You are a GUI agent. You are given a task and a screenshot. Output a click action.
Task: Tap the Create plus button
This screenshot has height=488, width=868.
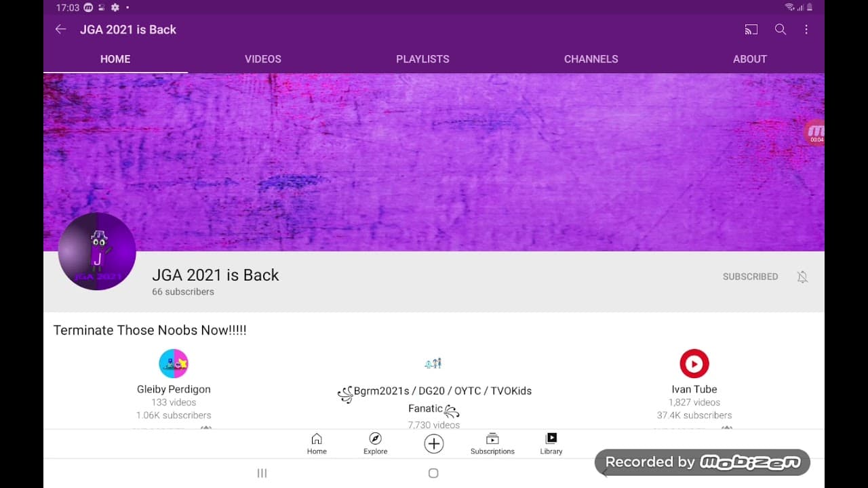[x=434, y=444]
